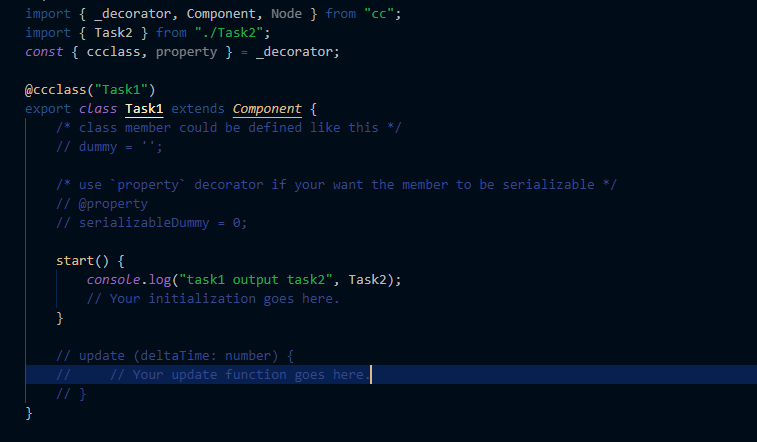Click the "Your initialization goes here" comment
The image size is (757, 442).
pyautogui.click(x=213, y=299)
